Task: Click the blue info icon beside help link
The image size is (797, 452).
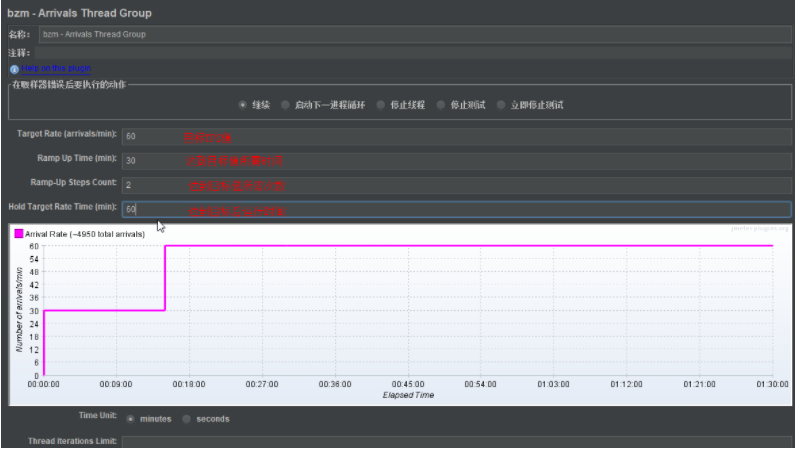Action: (14, 69)
